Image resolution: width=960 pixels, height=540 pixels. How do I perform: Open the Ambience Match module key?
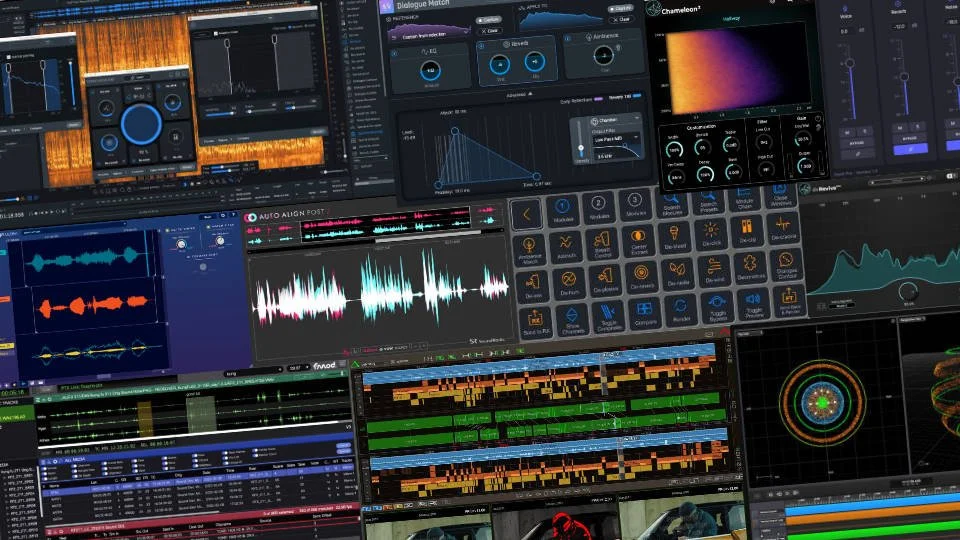[x=530, y=250]
